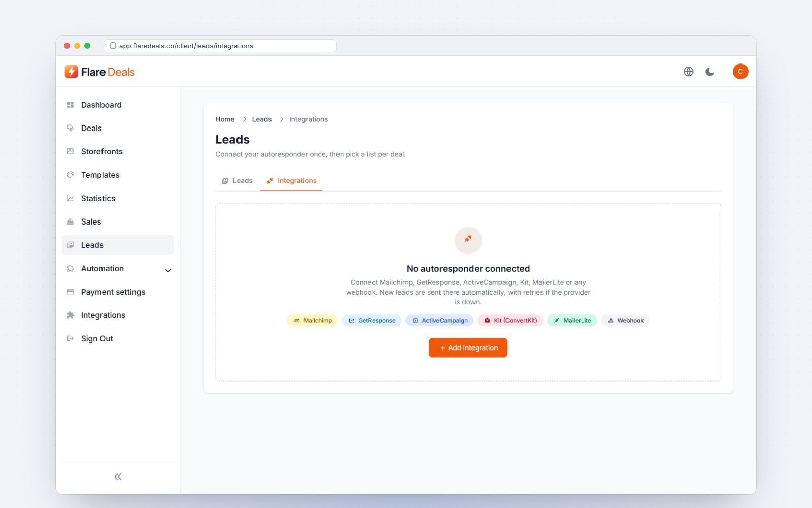Switch to the Integrations tab
812x508 pixels.
(x=291, y=181)
